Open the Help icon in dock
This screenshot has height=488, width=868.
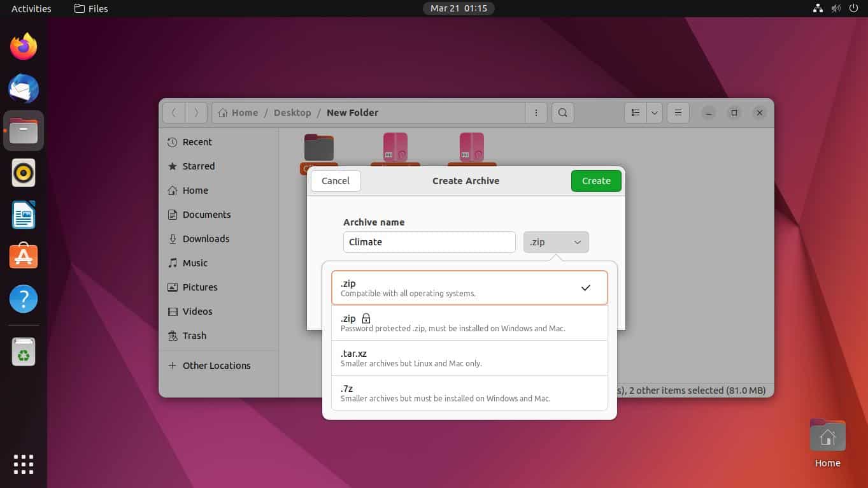(24, 299)
